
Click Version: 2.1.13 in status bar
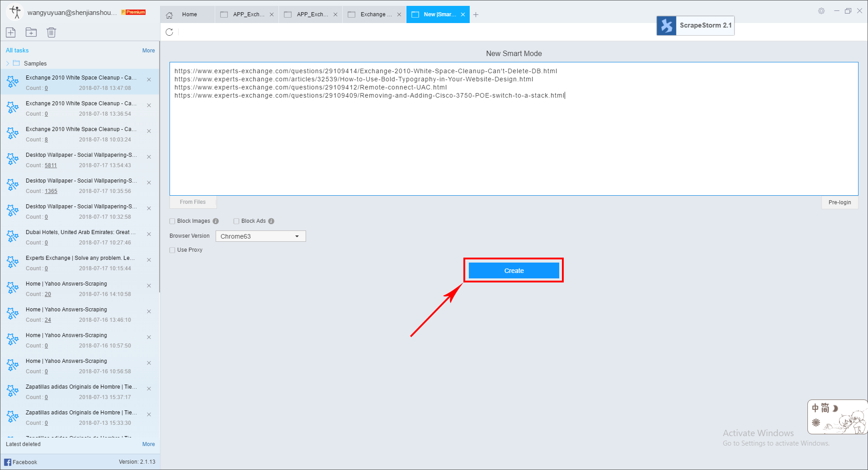(137, 462)
